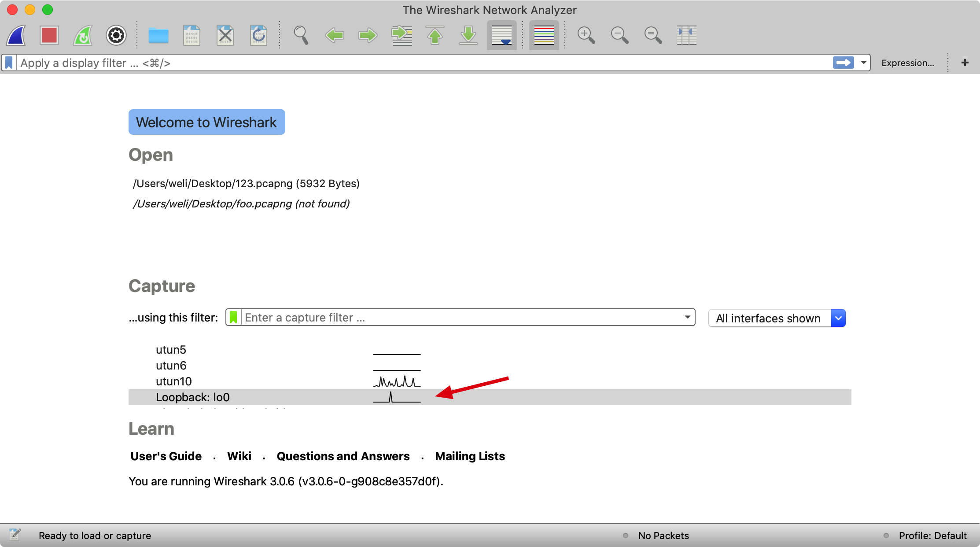Open a capture file via folder icon

pos(158,35)
